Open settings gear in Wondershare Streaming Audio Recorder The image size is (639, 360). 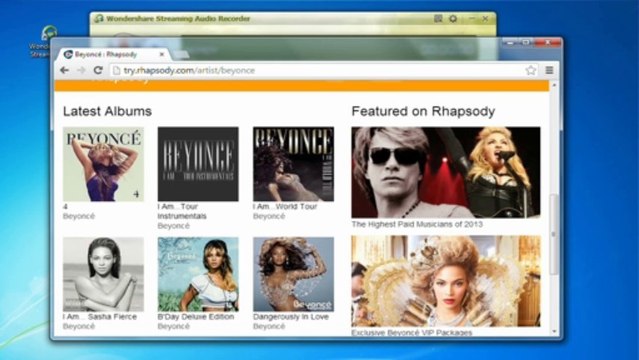[x=453, y=18]
